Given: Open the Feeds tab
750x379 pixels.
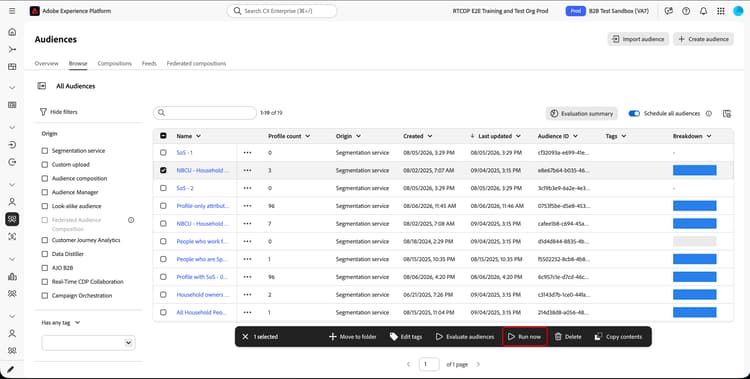Looking at the screenshot, I should pyautogui.click(x=149, y=64).
